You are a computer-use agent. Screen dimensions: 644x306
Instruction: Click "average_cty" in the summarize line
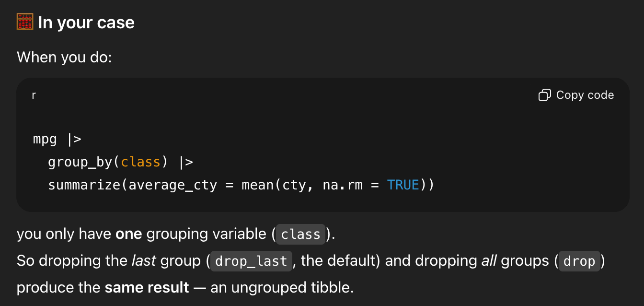(172, 185)
